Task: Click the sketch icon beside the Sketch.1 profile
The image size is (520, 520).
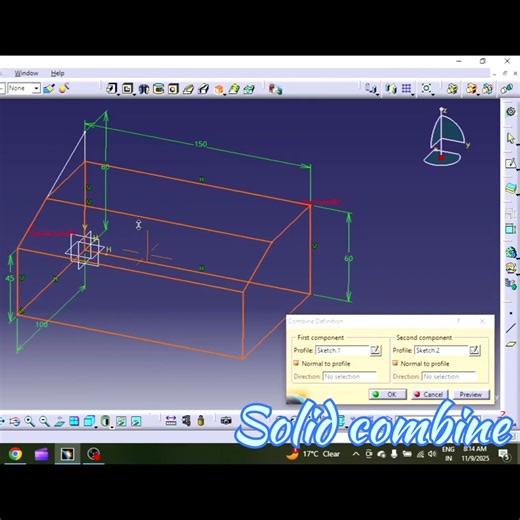Action: pos(375,350)
